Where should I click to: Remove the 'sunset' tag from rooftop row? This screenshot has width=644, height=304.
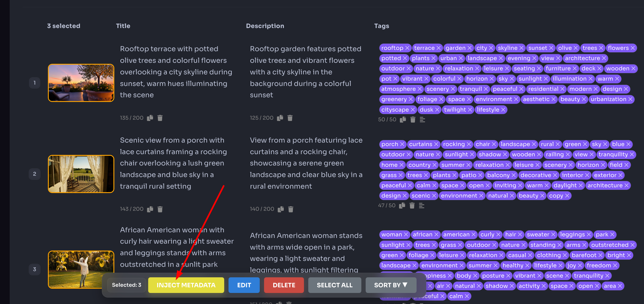551,48
